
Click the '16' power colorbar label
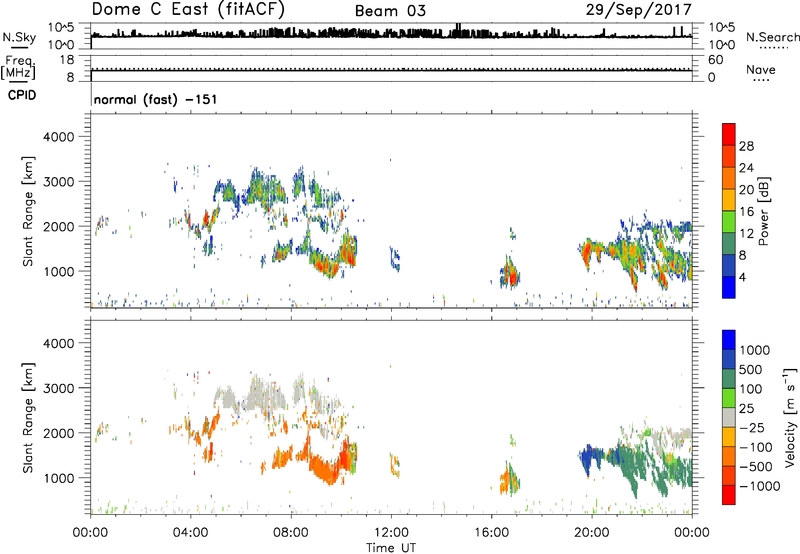pyautogui.click(x=746, y=212)
